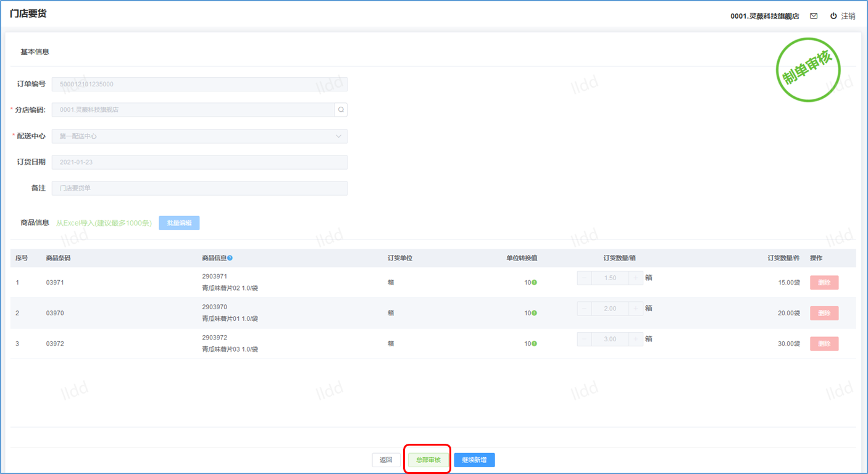The height and width of the screenshot is (474, 868).
Task: Click the power logout icon
Action: (x=833, y=16)
